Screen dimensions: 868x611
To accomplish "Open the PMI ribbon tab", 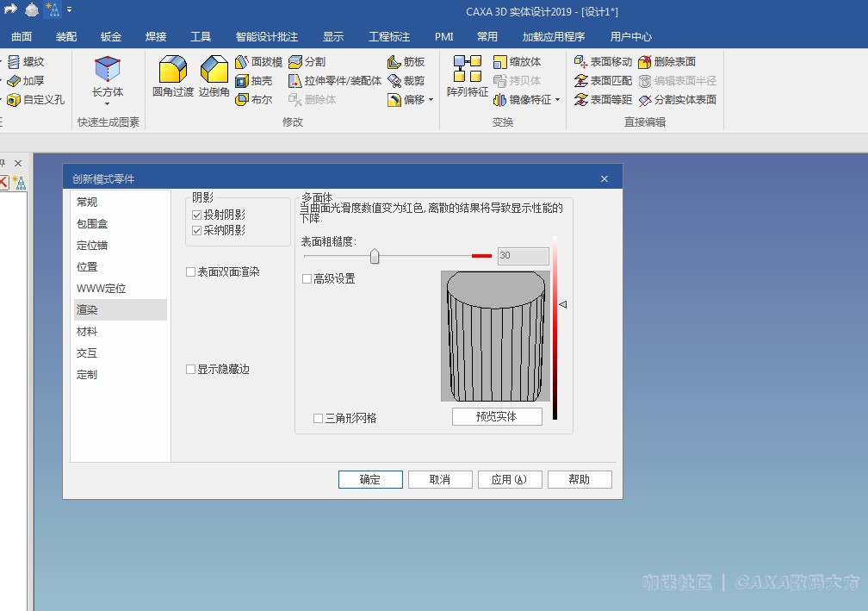I will click(x=444, y=36).
